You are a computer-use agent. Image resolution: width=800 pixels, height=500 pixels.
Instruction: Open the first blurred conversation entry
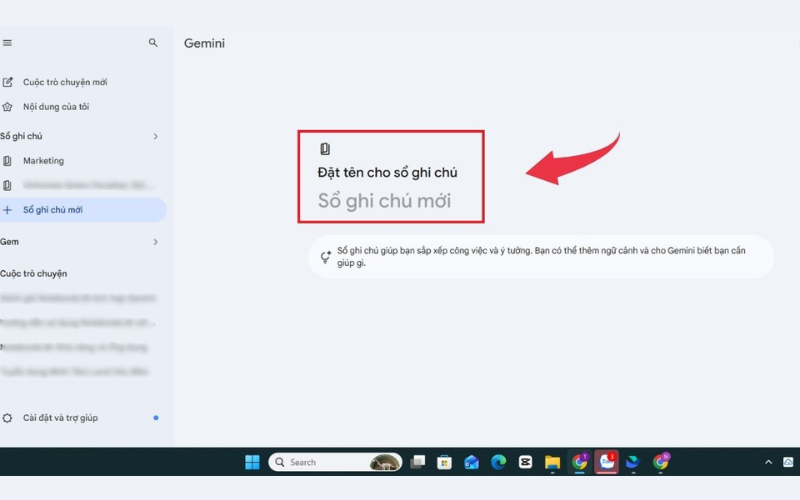click(78, 298)
